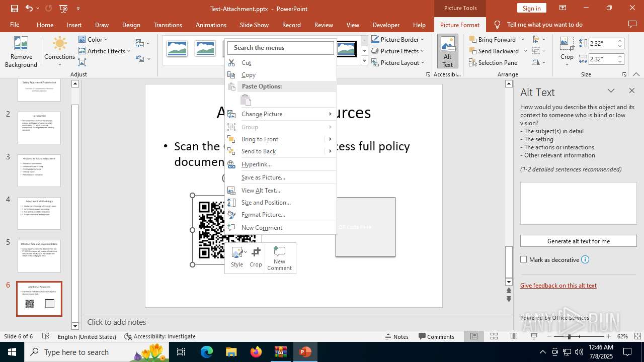
Task: Click Crop in the mini toolbar
Action: coord(256,257)
